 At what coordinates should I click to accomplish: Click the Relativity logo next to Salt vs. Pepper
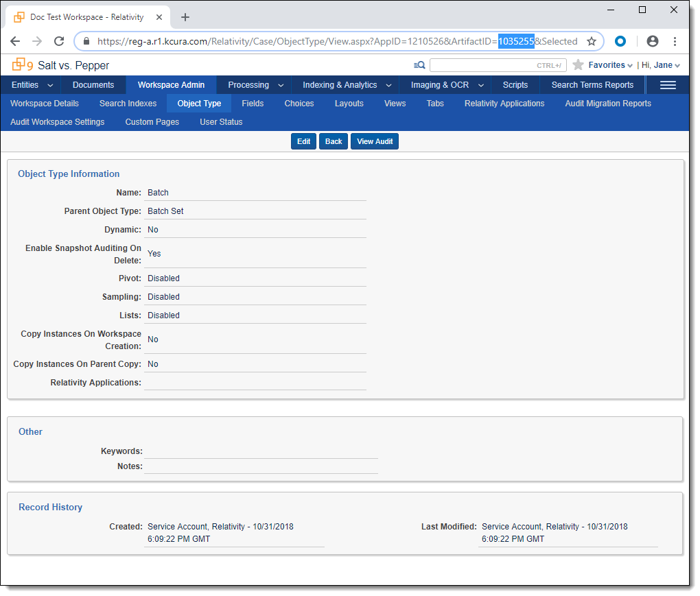coord(23,65)
